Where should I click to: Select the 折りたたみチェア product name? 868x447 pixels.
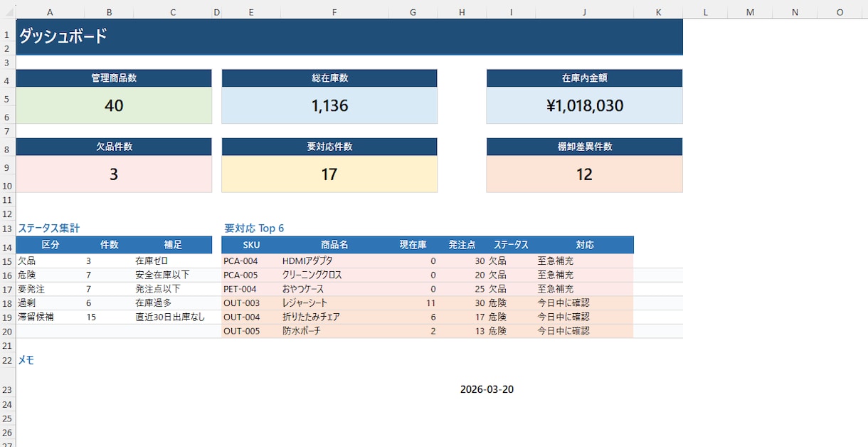[x=334, y=317]
